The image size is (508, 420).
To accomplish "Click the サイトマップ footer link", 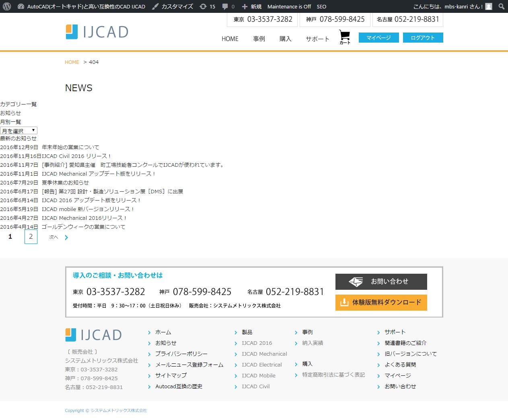I will point(171,375).
